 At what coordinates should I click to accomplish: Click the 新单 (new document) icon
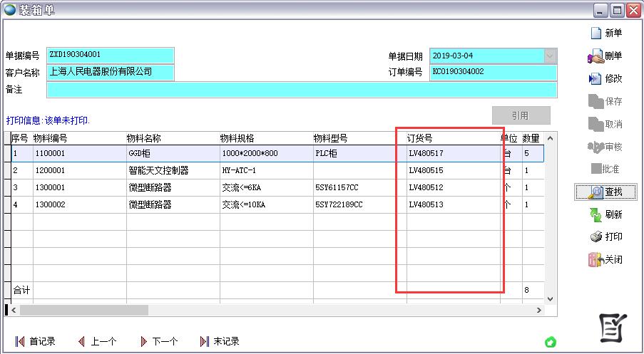pos(595,33)
